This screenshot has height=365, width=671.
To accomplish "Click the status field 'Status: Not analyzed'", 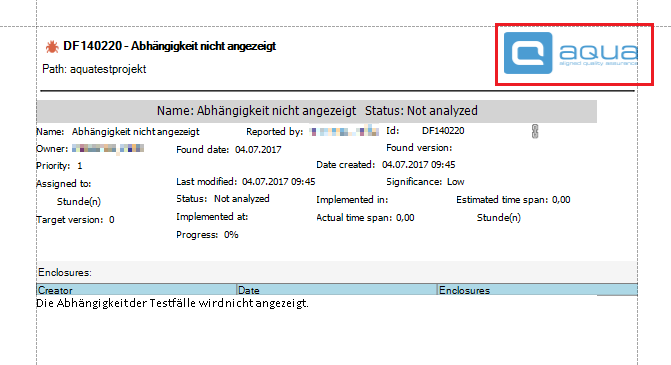I will pyautogui.click(x=223, y=199).
